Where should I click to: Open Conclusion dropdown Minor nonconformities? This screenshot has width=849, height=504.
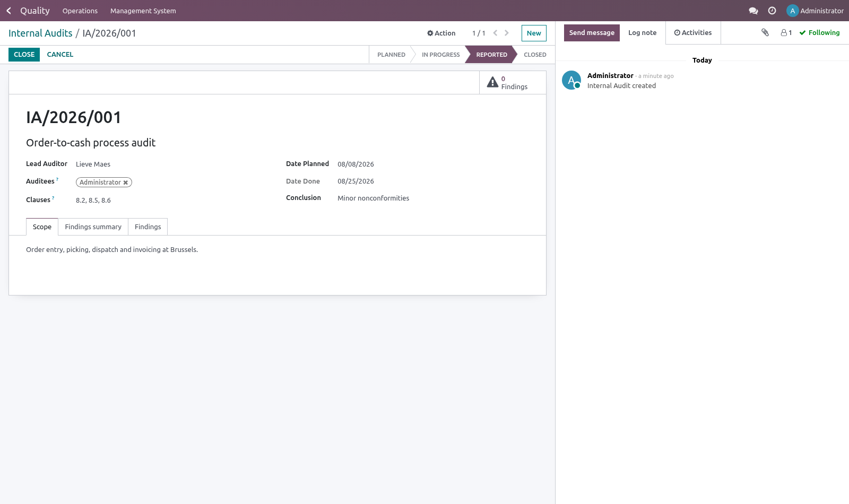(x=373, y=198)
